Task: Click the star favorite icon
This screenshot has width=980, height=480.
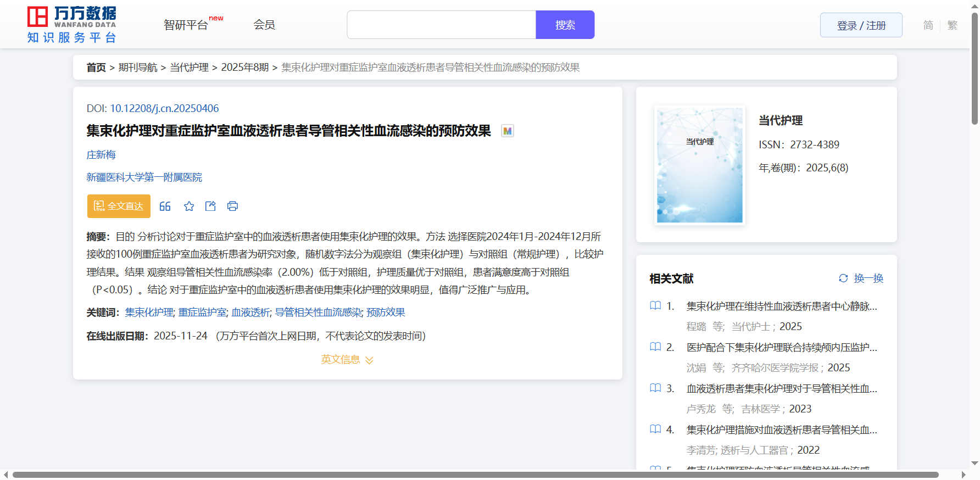Action: 189,206
